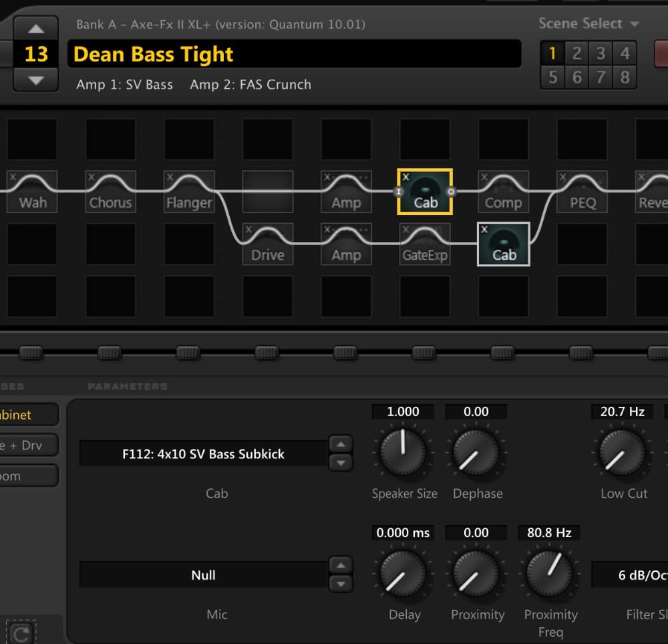The width and height of the screenshot is (668, 644).
Task: Select scene 7
Action: [601, 77]
